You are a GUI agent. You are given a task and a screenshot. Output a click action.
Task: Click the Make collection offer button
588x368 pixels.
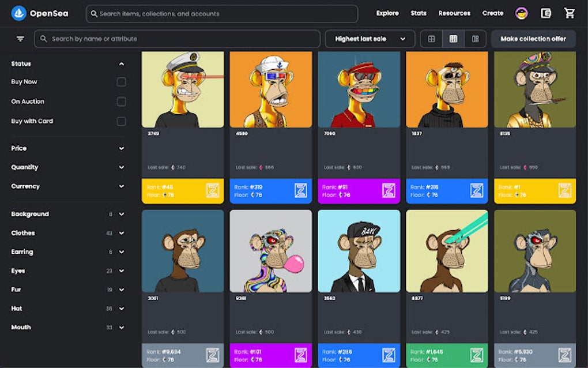pos(533,39)
